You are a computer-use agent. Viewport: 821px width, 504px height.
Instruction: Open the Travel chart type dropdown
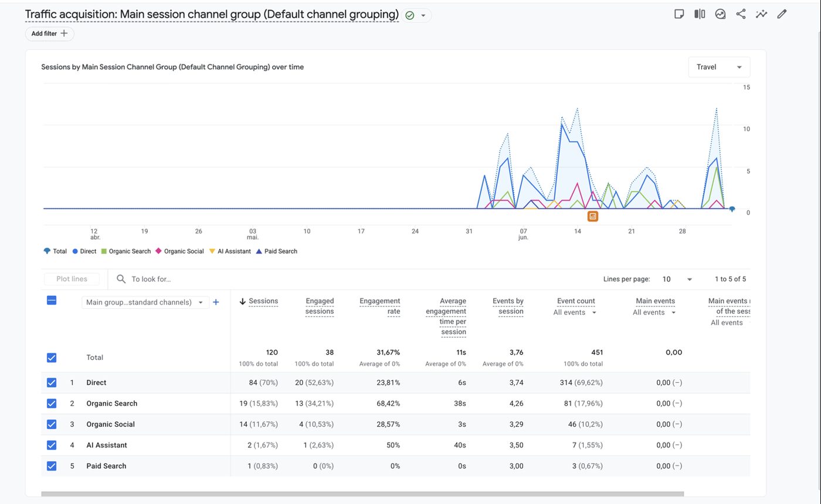pos(719,67)
